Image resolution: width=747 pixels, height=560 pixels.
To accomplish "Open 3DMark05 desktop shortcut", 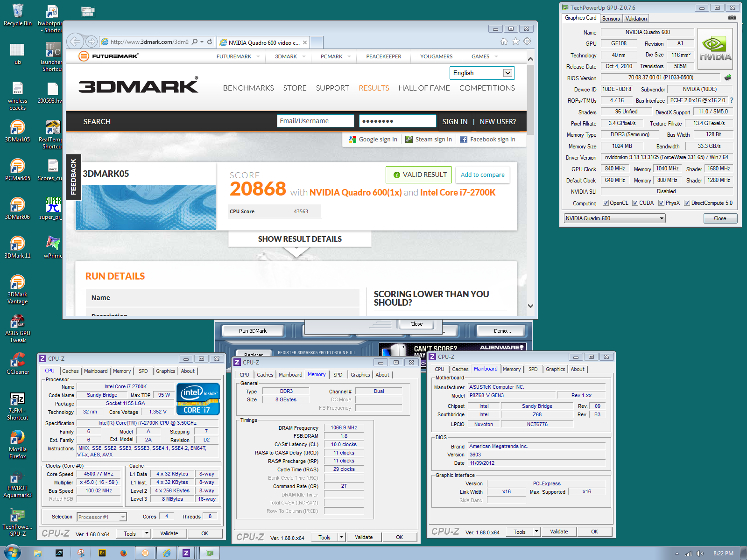I will [x=17, y=131].
